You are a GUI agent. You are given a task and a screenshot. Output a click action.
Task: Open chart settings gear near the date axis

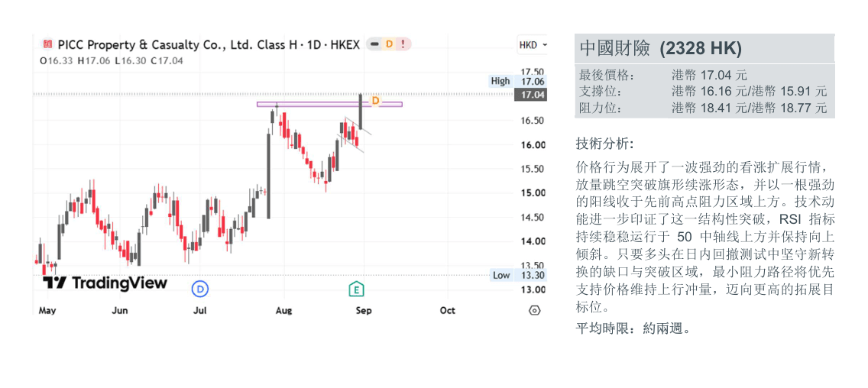[x=534, y=311]
